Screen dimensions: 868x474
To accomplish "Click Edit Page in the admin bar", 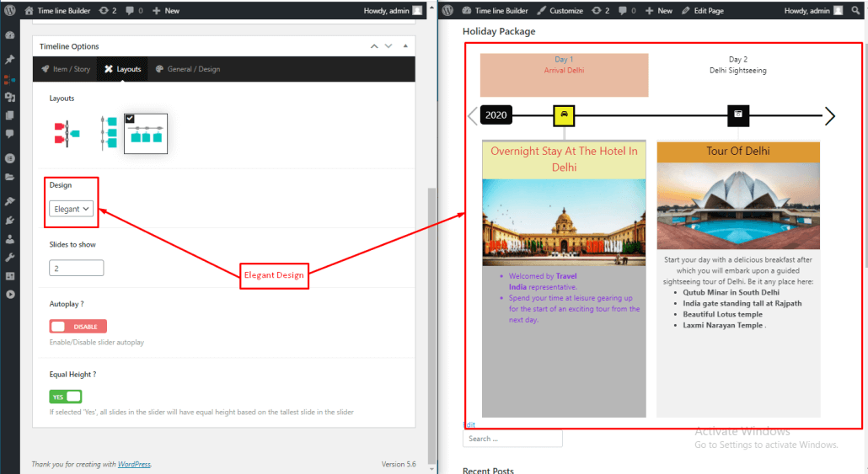I will pos(704,10).
